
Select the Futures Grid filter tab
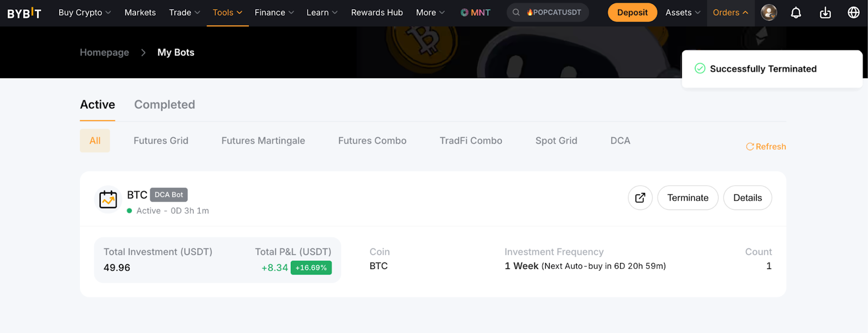pos(161,140)
